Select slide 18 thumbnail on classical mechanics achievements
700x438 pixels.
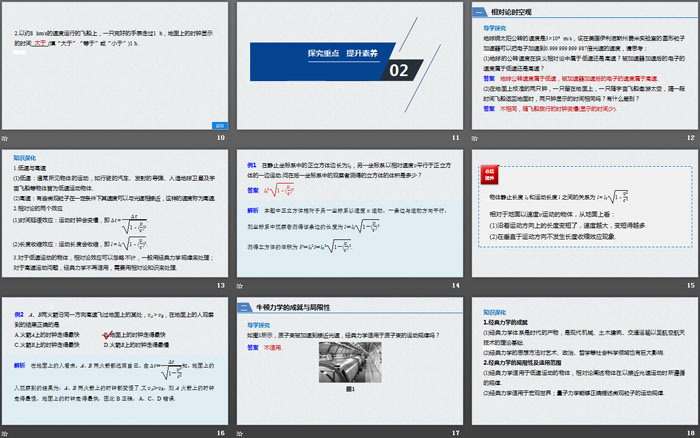(x=584, y=361)
